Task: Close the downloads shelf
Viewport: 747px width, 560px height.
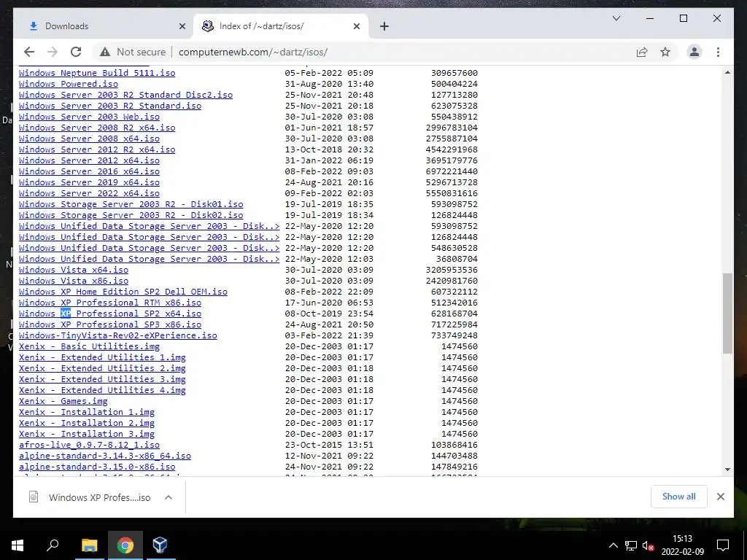Action: [x=720, y=497]
